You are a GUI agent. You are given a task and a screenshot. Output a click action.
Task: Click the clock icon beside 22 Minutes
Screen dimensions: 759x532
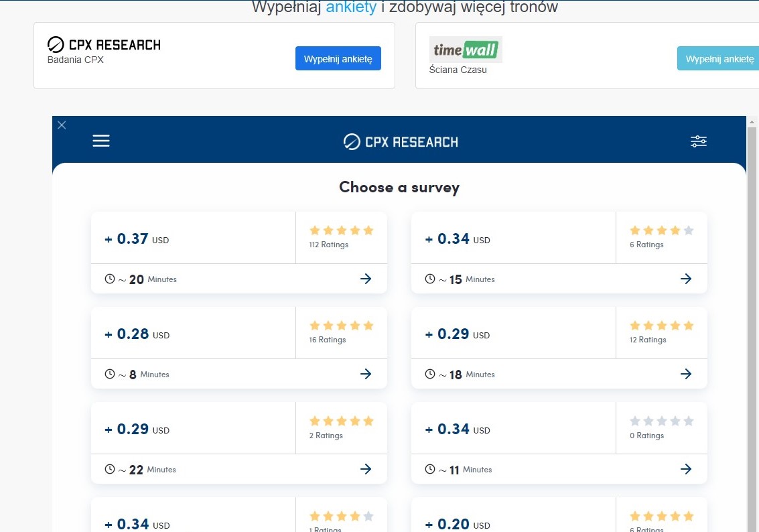tap(110, 469)
